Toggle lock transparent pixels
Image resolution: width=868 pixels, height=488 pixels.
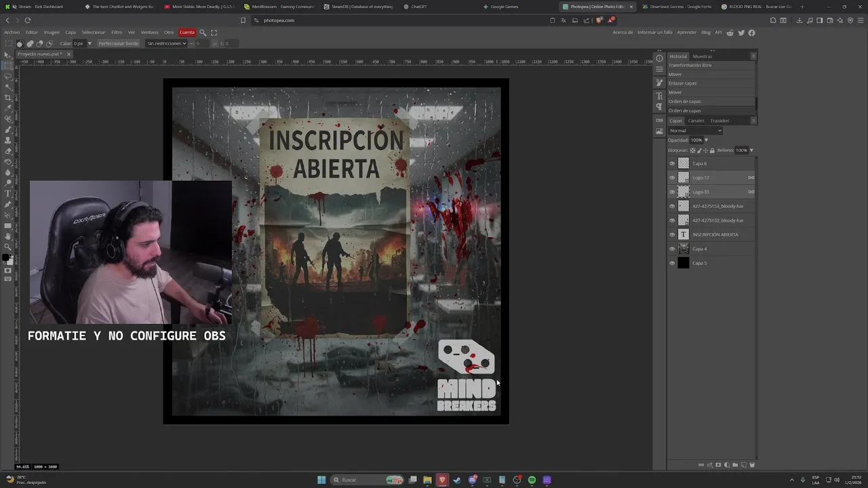tap(692, 150)
